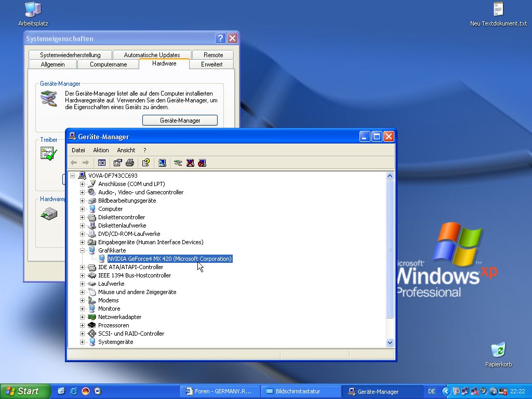Select the Diskettenlaufwerke tree label
This screenshot has height=399, width=532.
point(122,225)
